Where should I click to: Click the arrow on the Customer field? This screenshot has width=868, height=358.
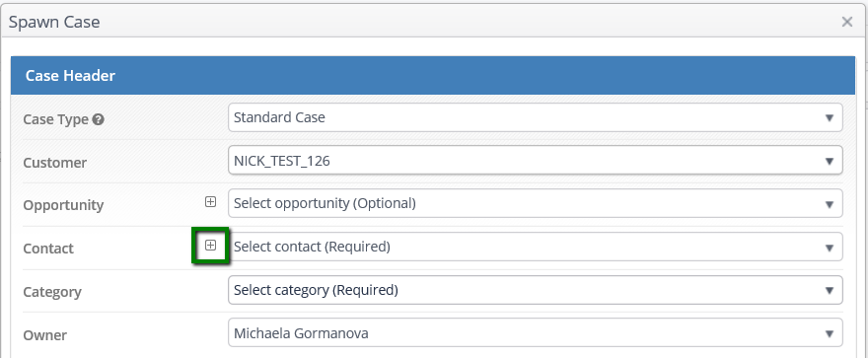(830, 161)
